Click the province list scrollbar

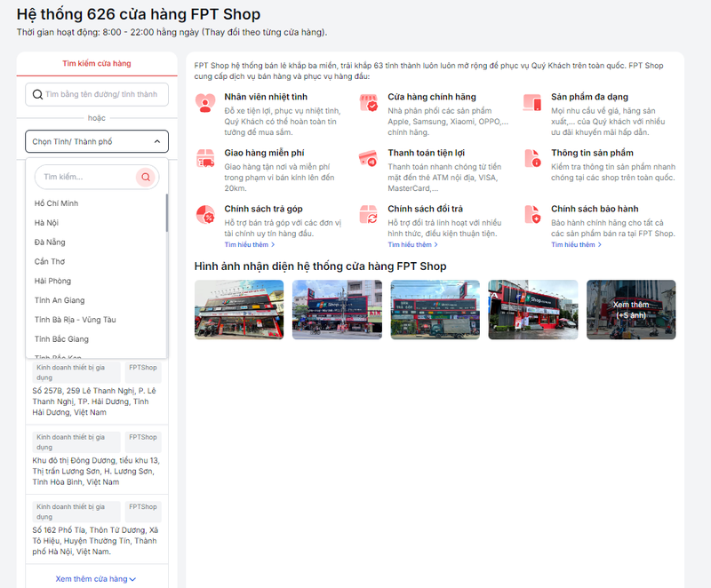tap(166, 213)
